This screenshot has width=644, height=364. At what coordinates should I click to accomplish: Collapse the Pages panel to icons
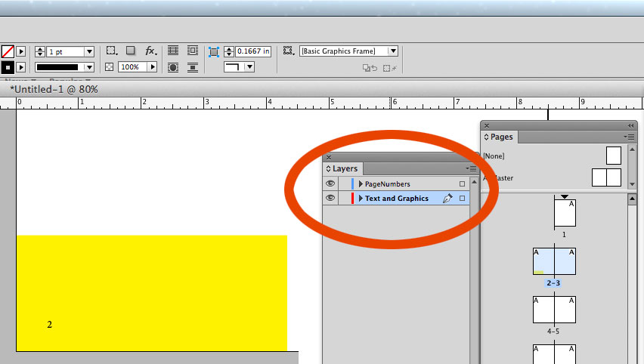pyautogui.click(x=631, y=125)
